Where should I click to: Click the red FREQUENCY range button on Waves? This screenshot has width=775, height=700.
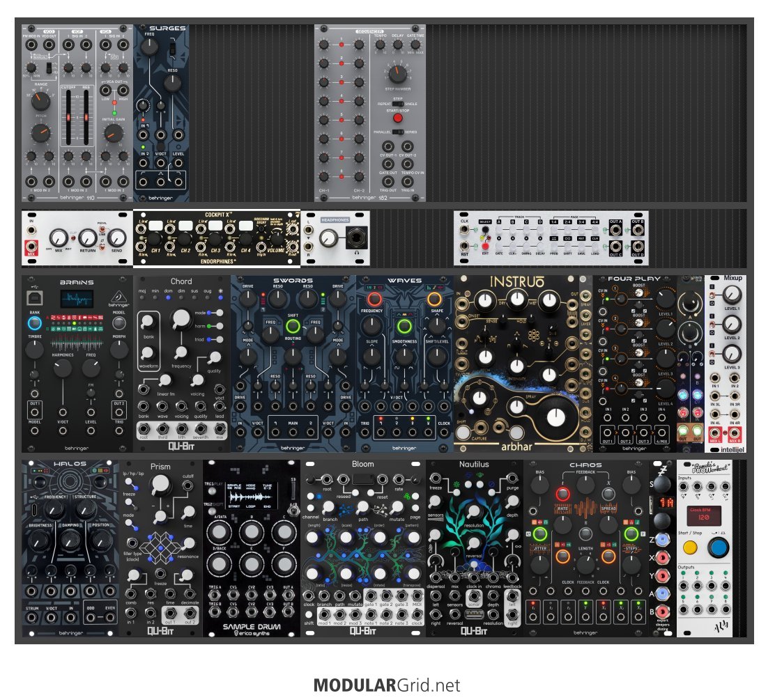point(374,300)
